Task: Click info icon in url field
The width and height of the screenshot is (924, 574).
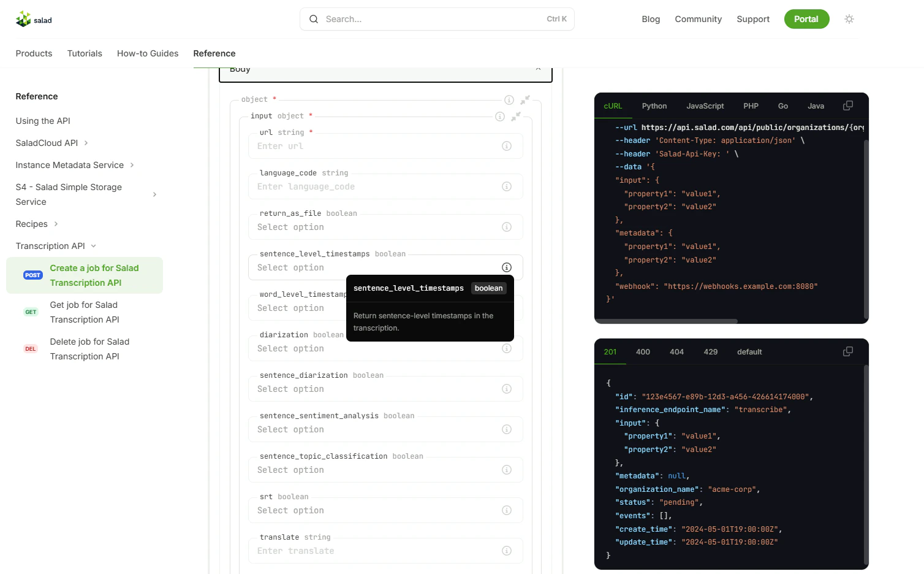Action: tap(507, 146)
